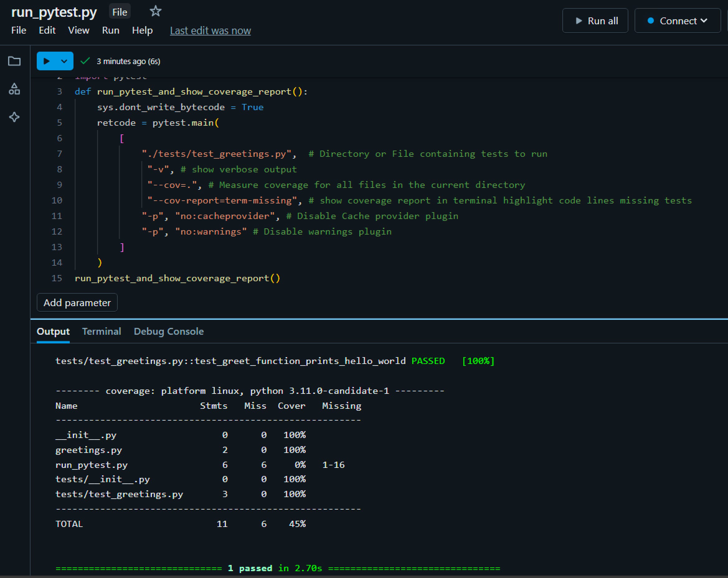This screenshot has width=728, height=578.
Task: Open the AI assistant sparkle icon
Action: pos(14,117)
